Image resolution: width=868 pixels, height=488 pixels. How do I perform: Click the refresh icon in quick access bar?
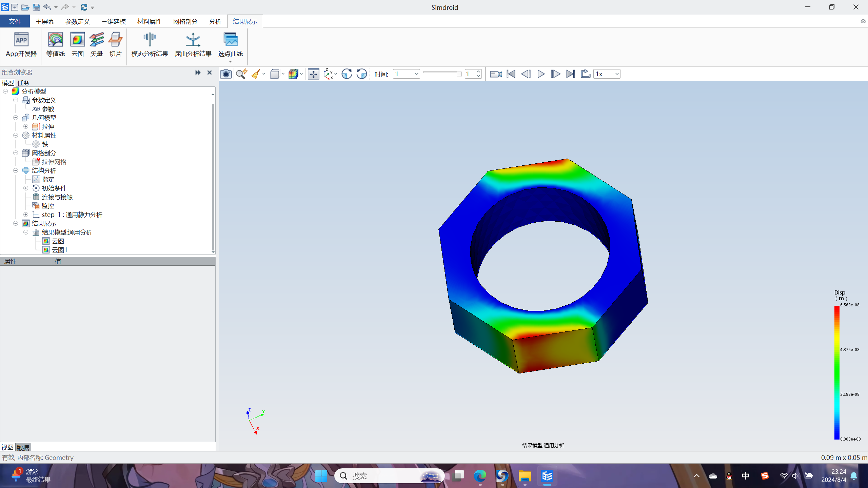[84, 7]
